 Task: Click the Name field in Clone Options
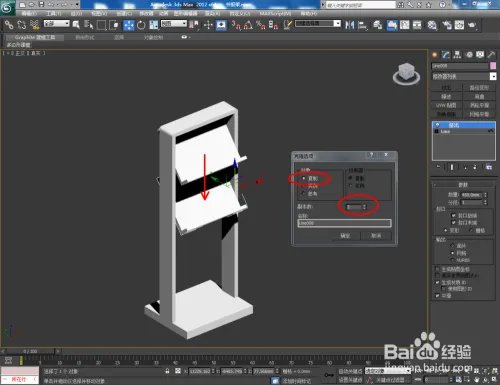344,223
